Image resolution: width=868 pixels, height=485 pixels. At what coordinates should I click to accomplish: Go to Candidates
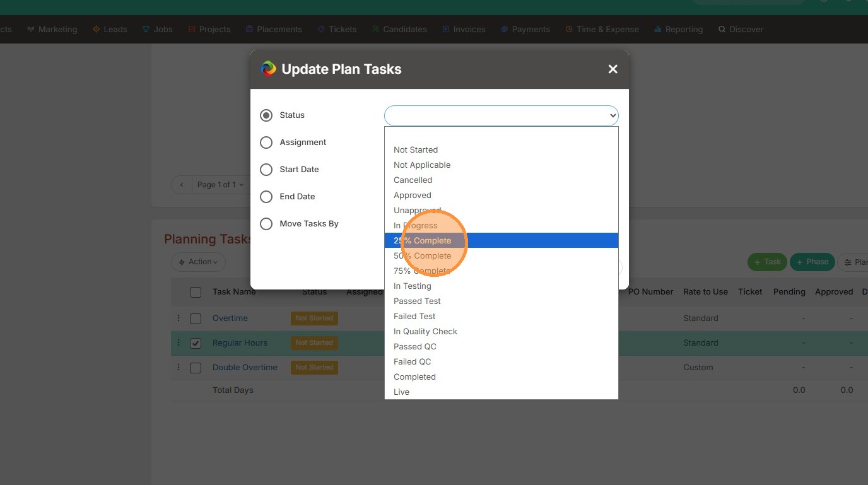(x=399, y=29)
